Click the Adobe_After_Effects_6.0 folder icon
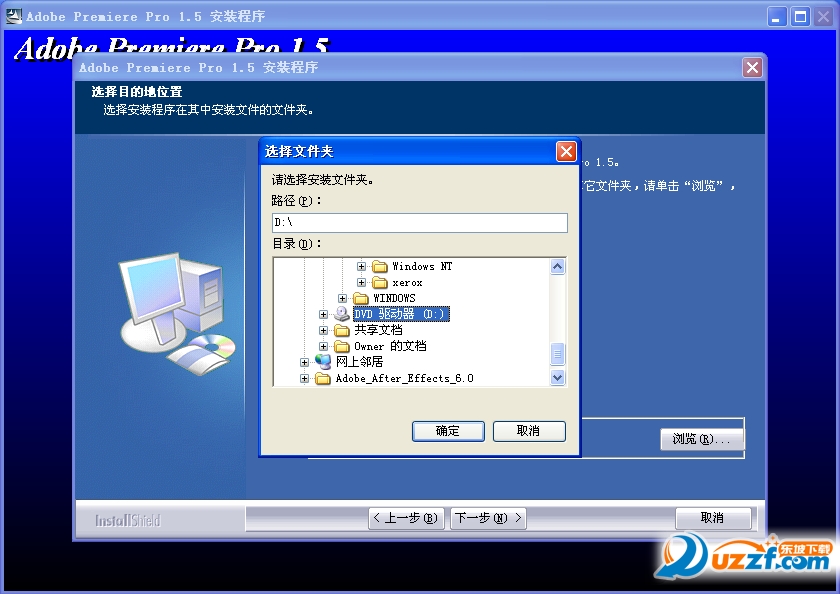 (x=322, y=379)
